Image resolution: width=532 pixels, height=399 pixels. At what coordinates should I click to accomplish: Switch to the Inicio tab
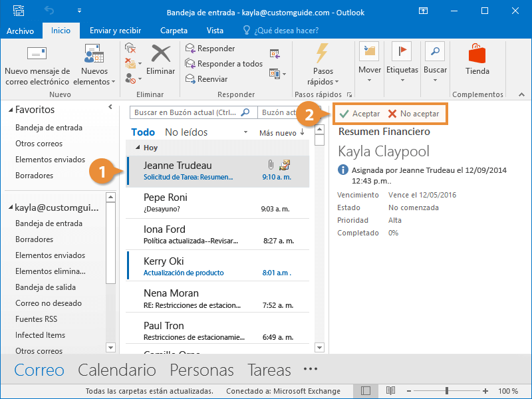(x=61, y=31)
